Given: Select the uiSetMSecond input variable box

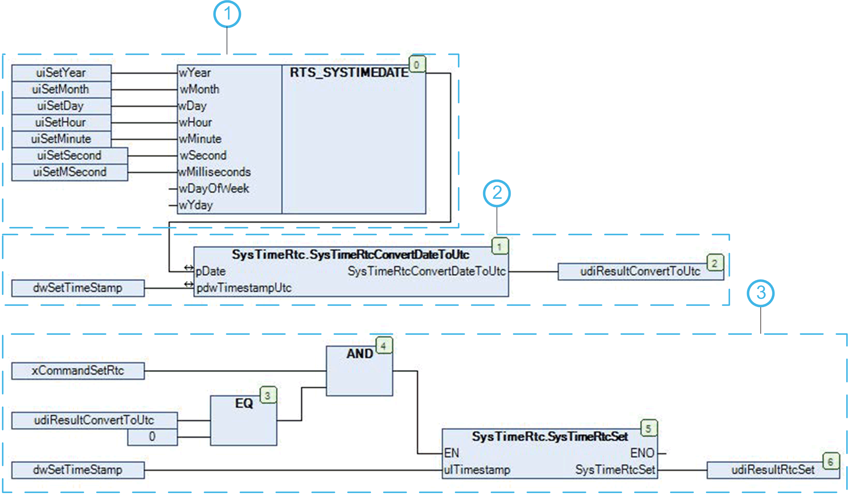Looking at the screenshot, I should tap(70, 172).
